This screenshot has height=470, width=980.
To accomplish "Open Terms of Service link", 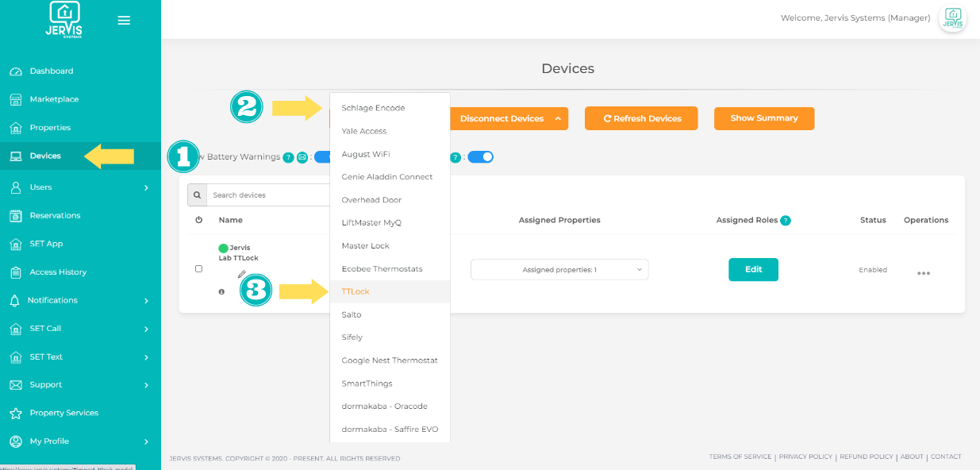I will pos(740,457).
